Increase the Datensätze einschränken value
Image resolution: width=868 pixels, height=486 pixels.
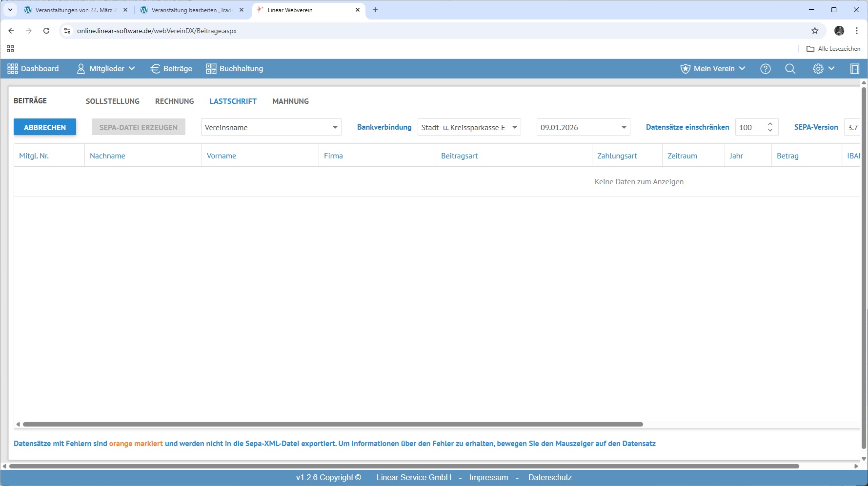tap(770, 124)
